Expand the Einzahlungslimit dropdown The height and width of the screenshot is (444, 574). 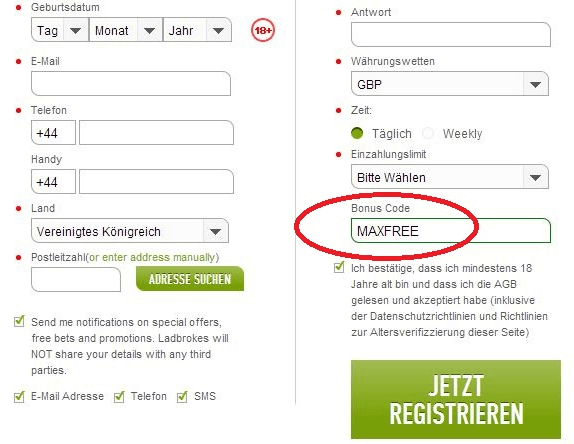click(x=450, y=177)
